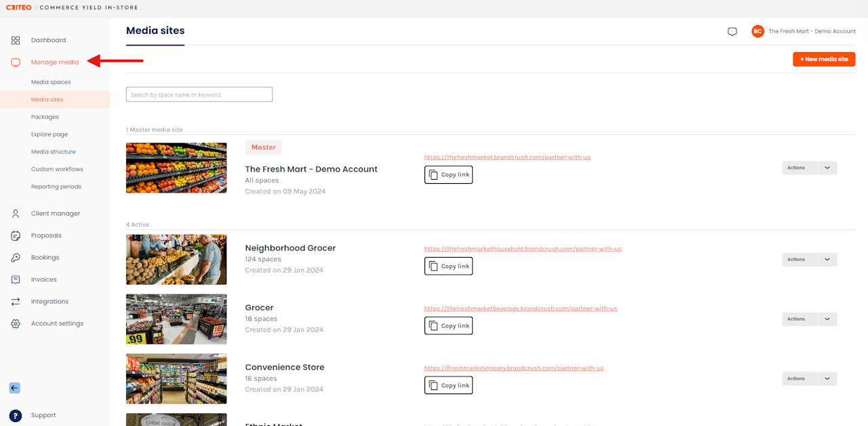868x426 pixels.
Task: Expand Actions dropdown arrow for Convenience Store
Action: click(x=828, y=379)
